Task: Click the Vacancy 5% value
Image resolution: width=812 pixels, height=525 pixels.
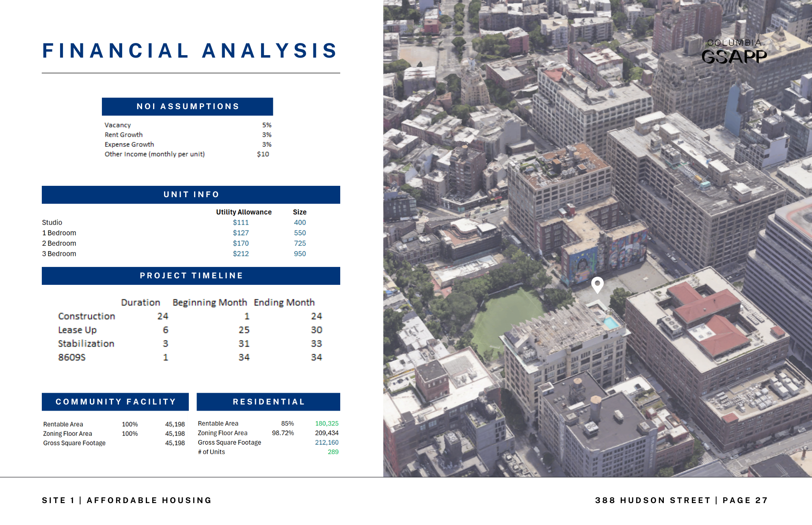Action: tap(266, 125)
